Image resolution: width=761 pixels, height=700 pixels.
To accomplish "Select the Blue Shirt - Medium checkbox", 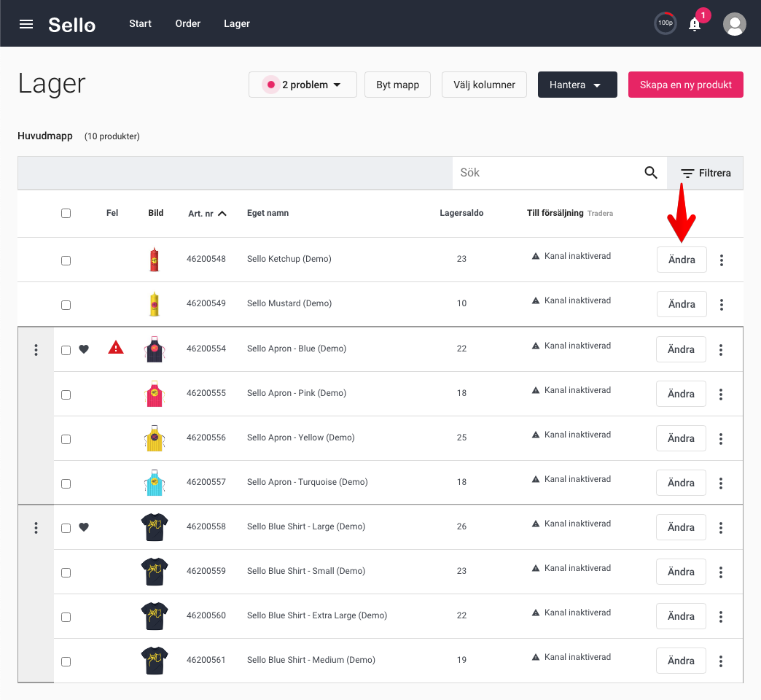I will pyautogui.click(x=66, y=661).
